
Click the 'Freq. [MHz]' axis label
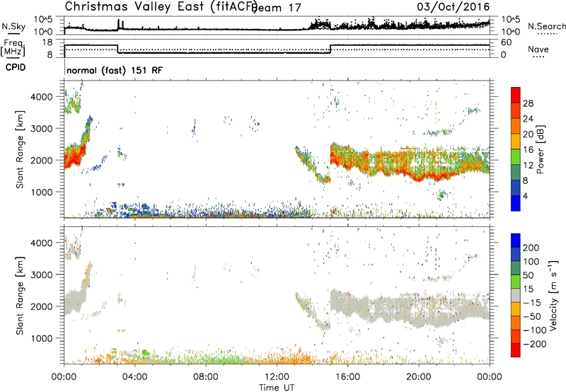(13, 47)
